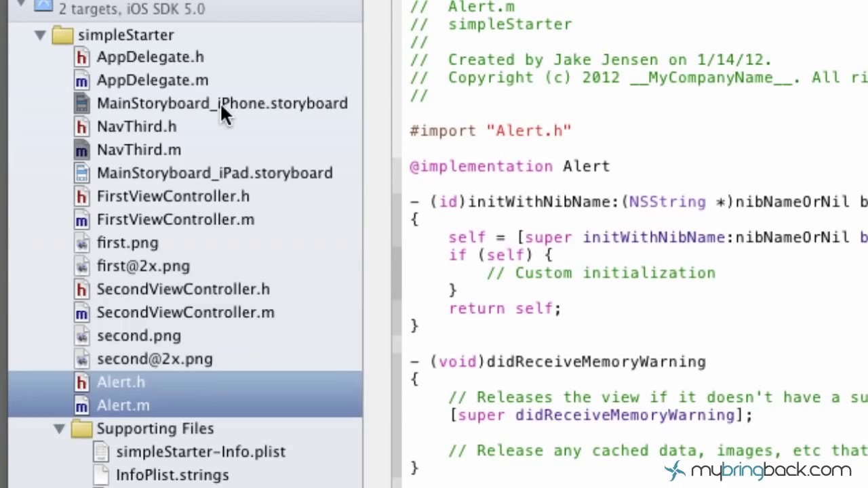Click the header icon beside NavThird.h
Screen dimensions: 868x488
click(81, 127)
